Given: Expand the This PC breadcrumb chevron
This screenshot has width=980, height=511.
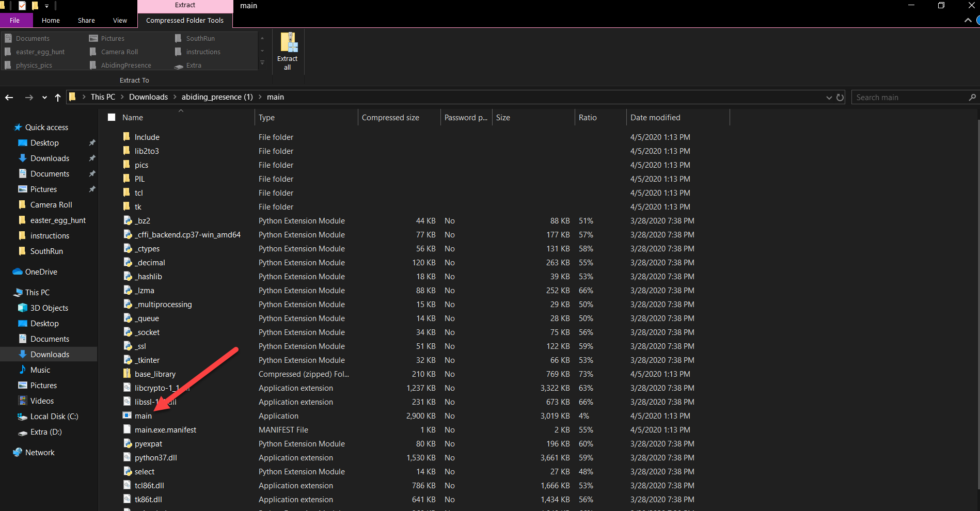Looking at the screenshot, I should [x=122, y=97].
